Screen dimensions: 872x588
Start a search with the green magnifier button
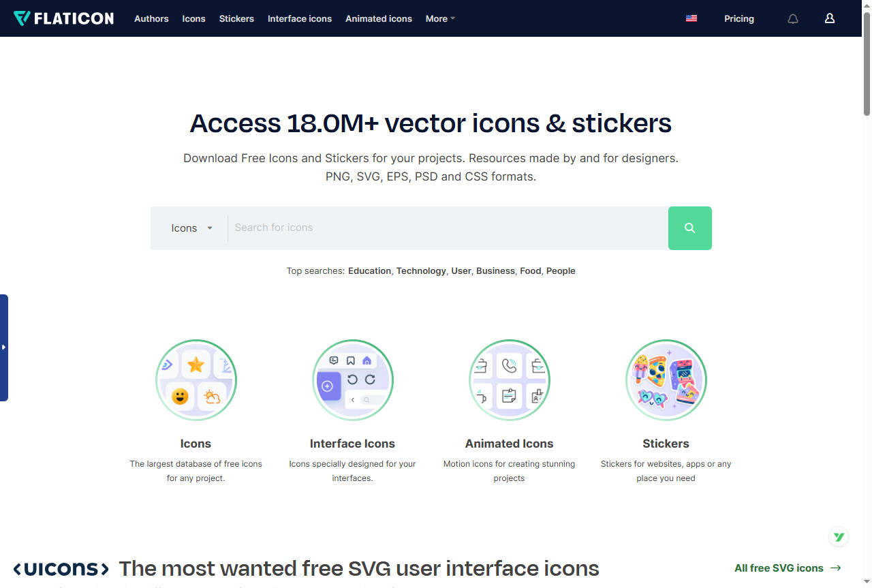coord(690,228)
